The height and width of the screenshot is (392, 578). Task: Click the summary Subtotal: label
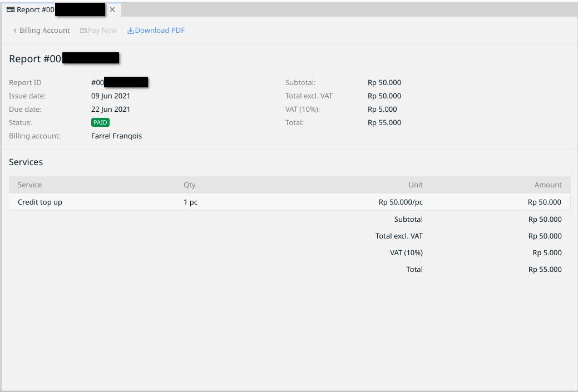(300, 82)
